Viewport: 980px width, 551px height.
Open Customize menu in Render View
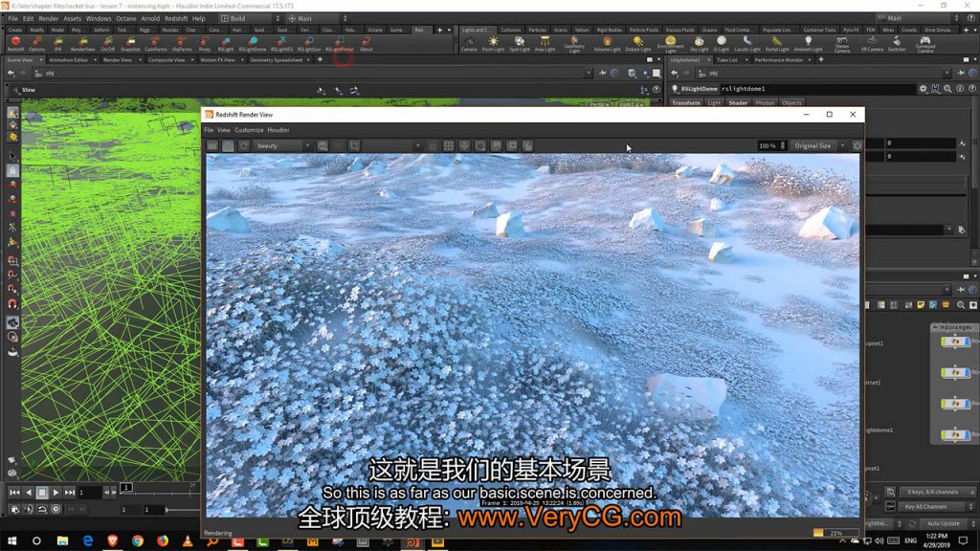249,130
